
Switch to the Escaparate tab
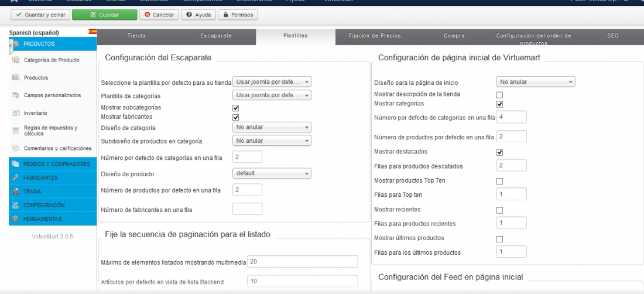click(216, 36)
